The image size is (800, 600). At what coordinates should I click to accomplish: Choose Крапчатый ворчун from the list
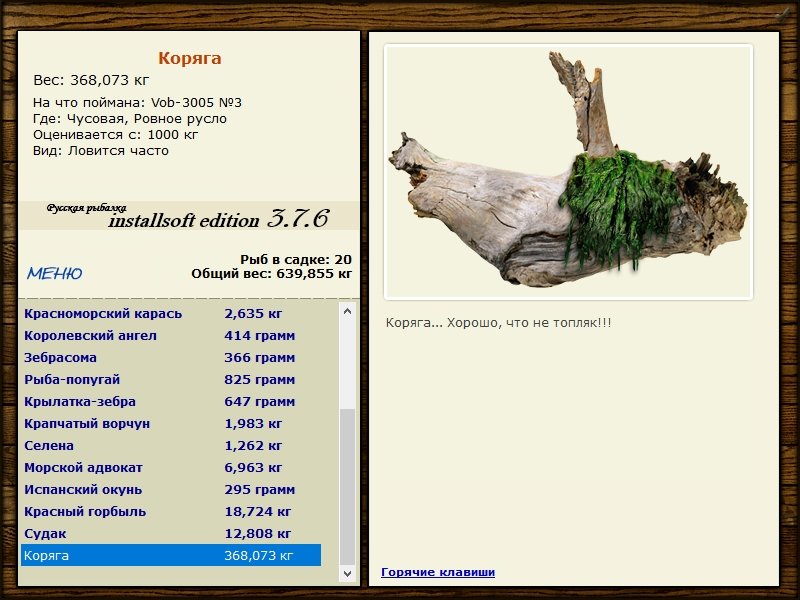[x=171, y=423]
